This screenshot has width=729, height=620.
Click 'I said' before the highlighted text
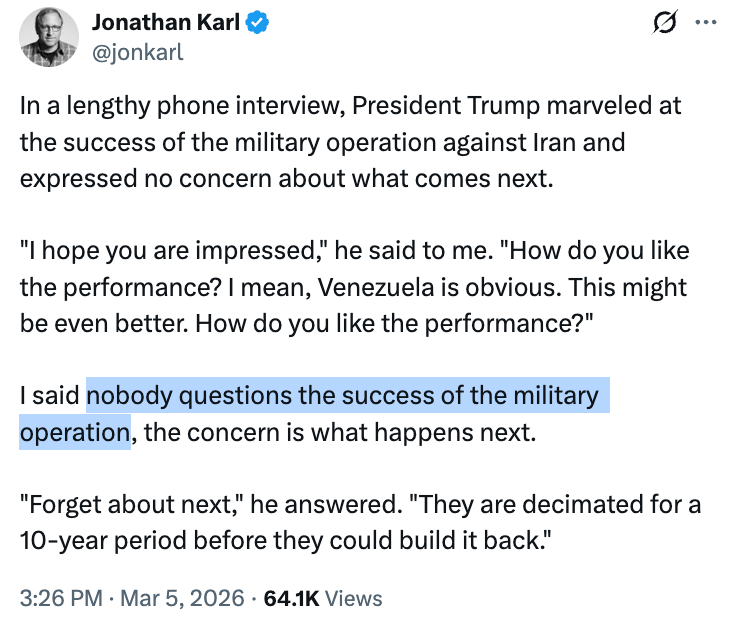click(50, 396)
